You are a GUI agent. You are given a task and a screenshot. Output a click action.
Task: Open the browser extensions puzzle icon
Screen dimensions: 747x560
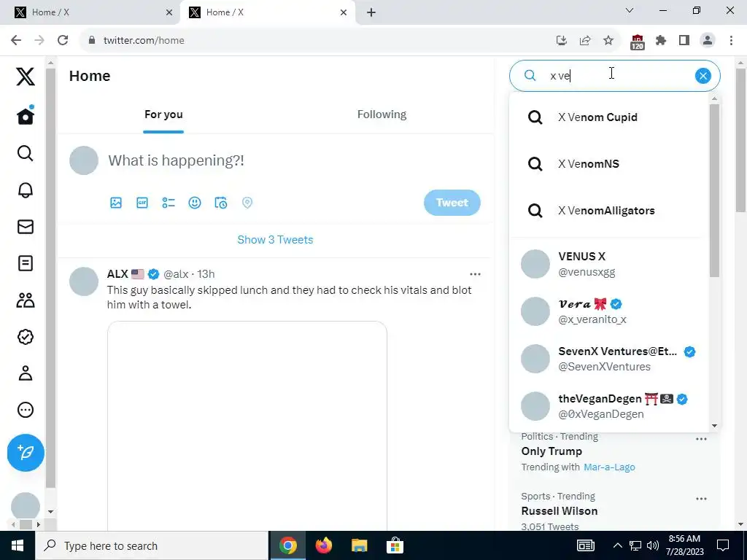pos(661,41)
